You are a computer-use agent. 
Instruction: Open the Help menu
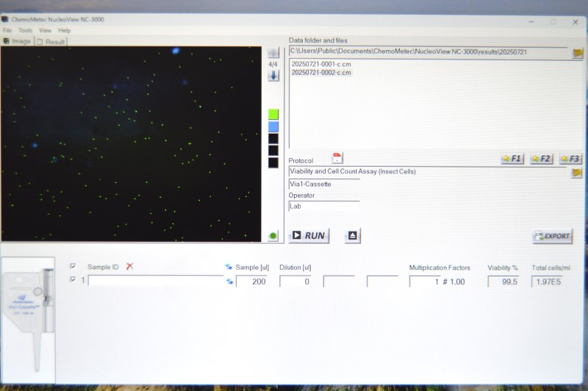pyautogui.click(x=65, y=30)
